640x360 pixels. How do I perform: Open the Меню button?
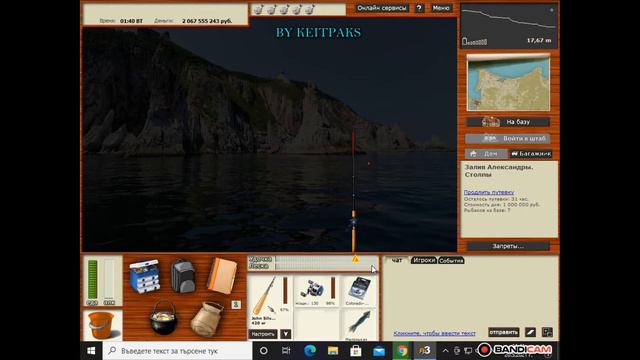pyautogui.click(x=441, y=8)
